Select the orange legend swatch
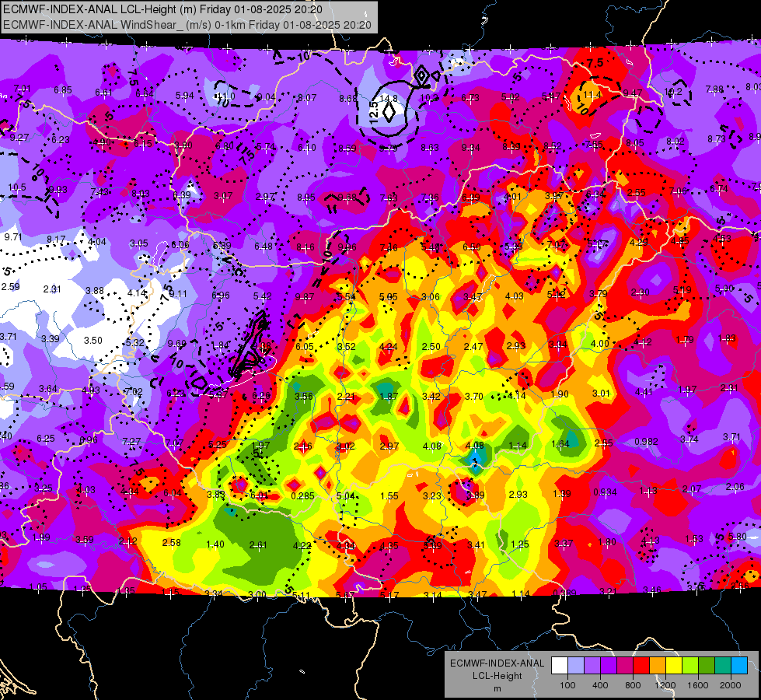The image size is (761, 700). 658,666
